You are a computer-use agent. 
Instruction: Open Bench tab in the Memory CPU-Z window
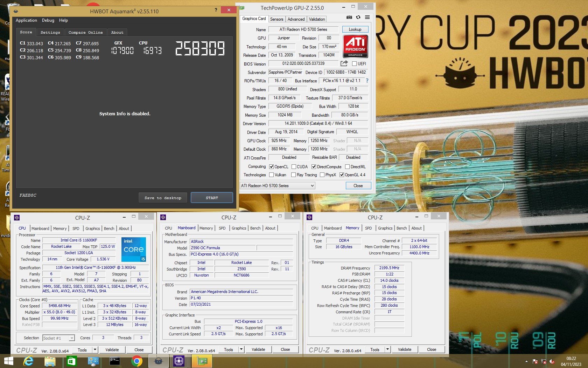[401, 228]
